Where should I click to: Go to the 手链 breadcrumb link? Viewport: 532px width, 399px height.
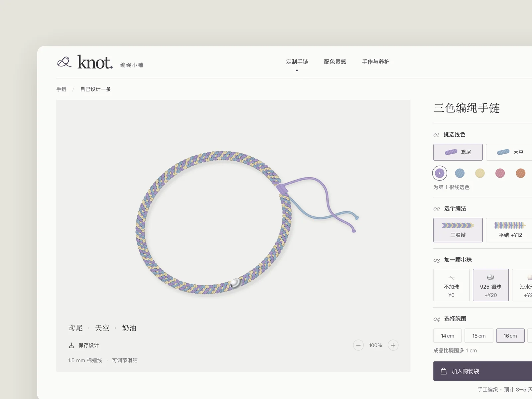(x=62, y=89)
